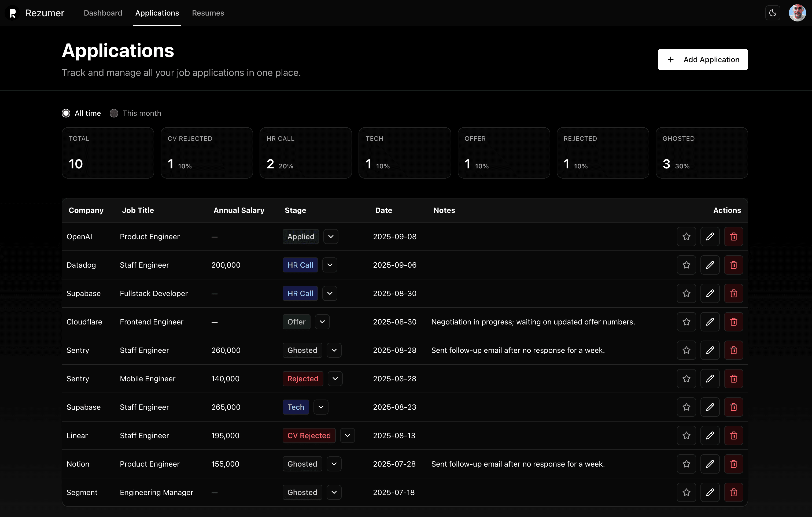812x517 pixels.
Task: Open stage dropdown for Segment Engineering Manager
Action: tap(334, 492)
